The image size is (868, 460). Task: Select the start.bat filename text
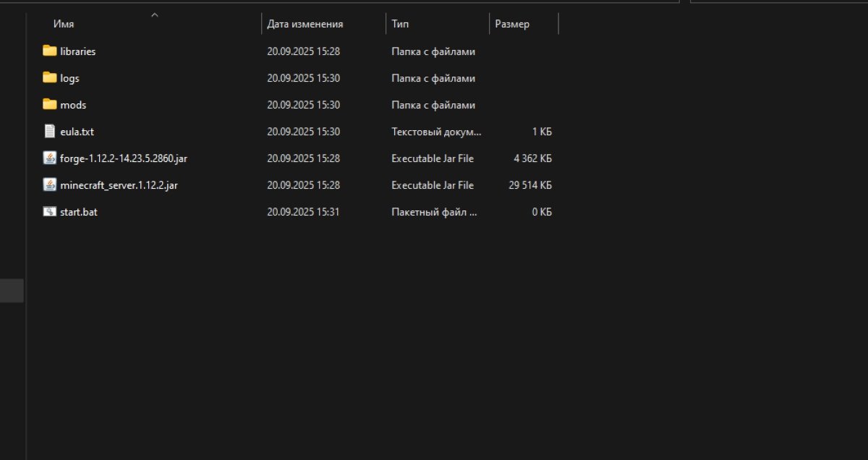click(x=79, y=212)
